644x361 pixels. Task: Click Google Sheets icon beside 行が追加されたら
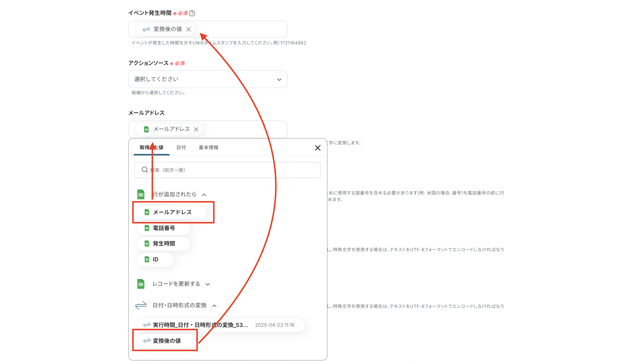click(x=141, y=194)
